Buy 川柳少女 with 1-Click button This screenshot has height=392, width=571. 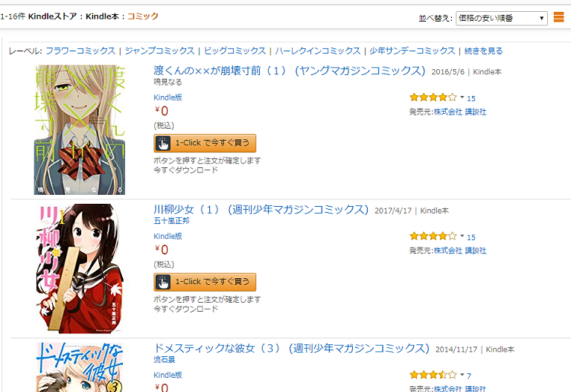(205, 282)
